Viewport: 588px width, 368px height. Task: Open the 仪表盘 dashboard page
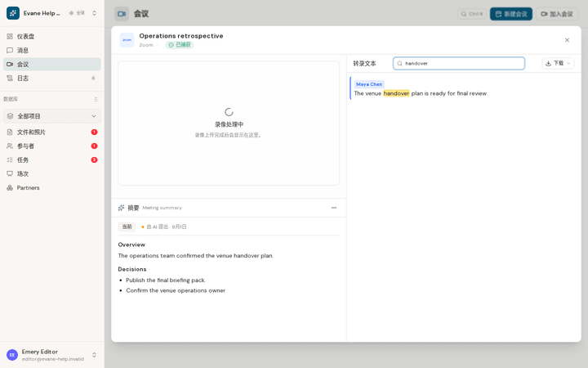52,37
